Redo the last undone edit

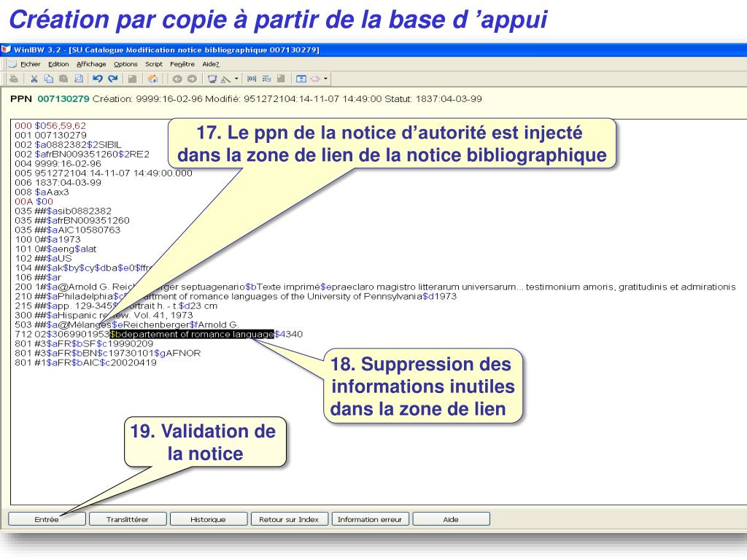tap(113, 79)
